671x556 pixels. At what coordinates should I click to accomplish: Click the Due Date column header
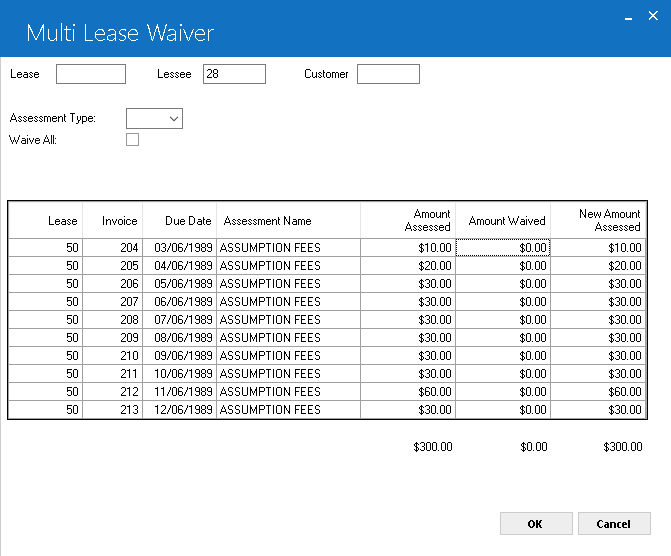(179, 220)
